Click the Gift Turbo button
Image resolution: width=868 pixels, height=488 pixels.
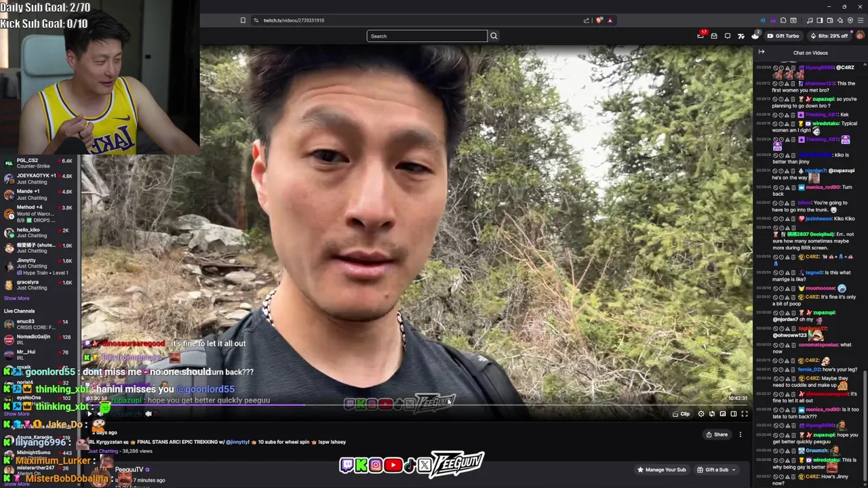tap(783, 36)
